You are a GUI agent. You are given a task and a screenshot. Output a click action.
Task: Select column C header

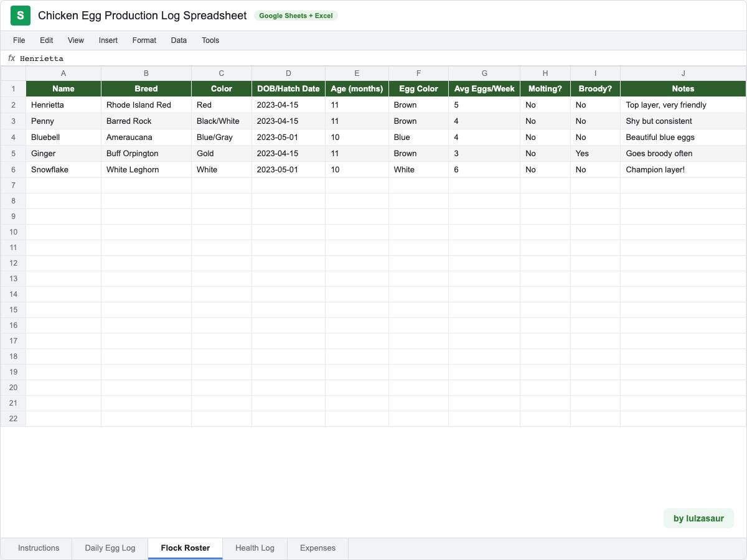tap(222, 73)
